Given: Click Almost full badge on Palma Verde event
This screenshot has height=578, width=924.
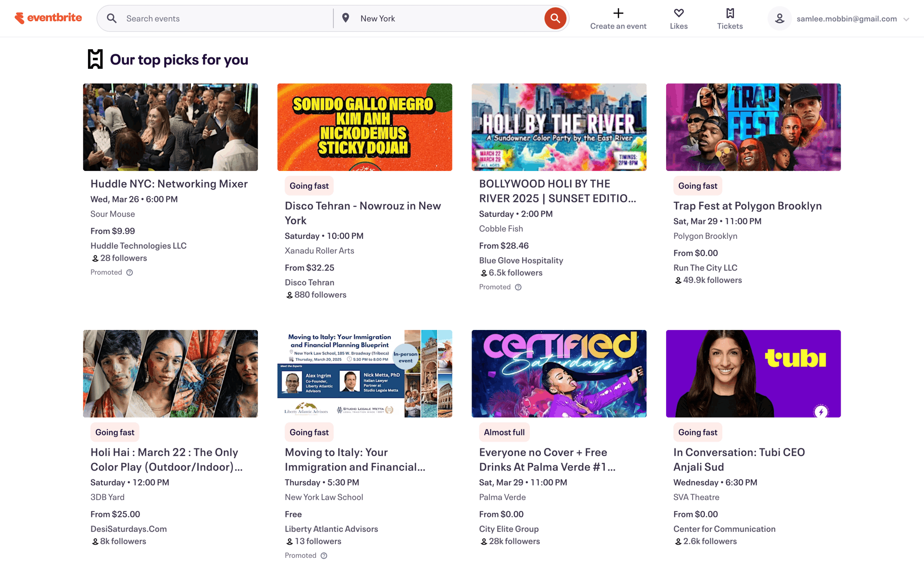Looking at the screenshot, I should (x=504, y=433).
